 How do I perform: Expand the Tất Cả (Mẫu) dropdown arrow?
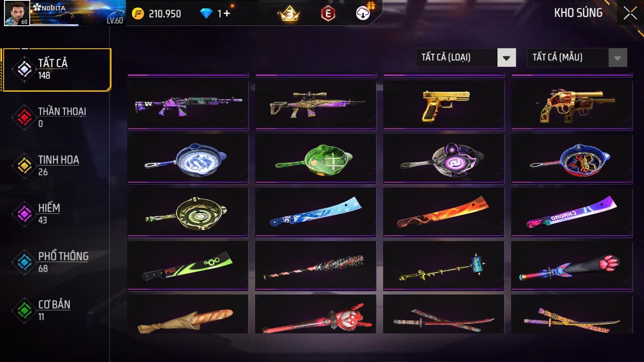(618, 58)
